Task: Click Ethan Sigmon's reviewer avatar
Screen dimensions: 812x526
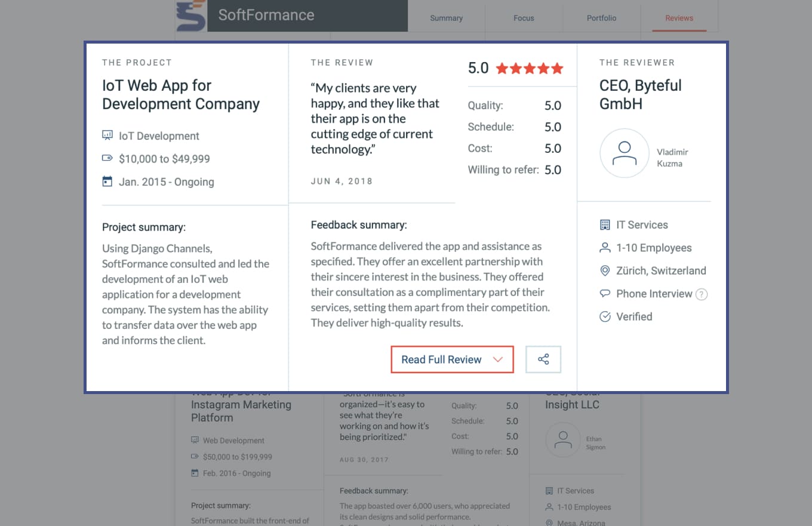Action: pos(562,440)
